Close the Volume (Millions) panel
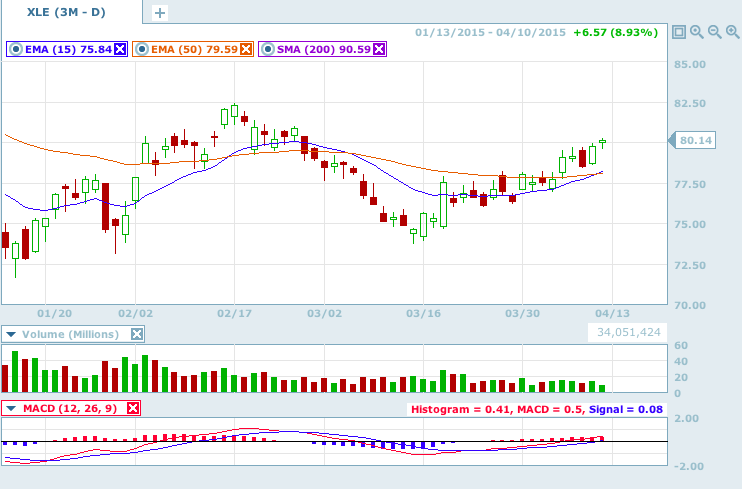Viewport: 748px width, 489px height. click(x=137, y=334)
